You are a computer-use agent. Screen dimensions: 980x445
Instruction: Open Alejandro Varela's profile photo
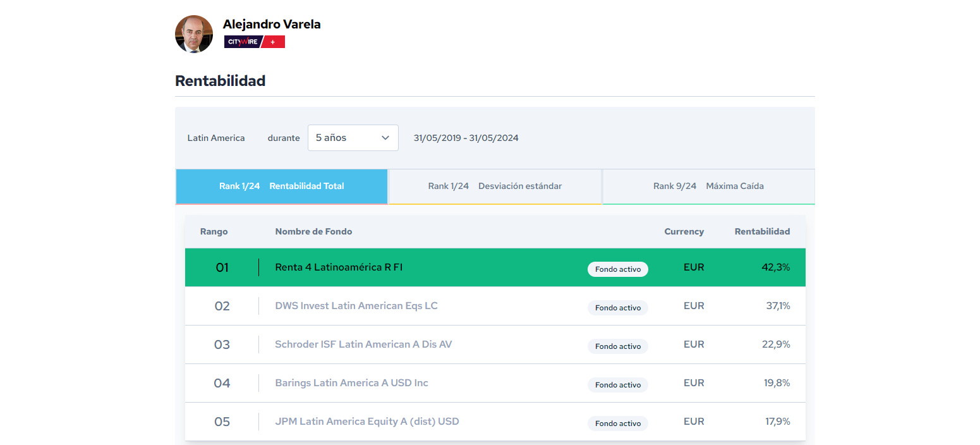tap(194, 34)
